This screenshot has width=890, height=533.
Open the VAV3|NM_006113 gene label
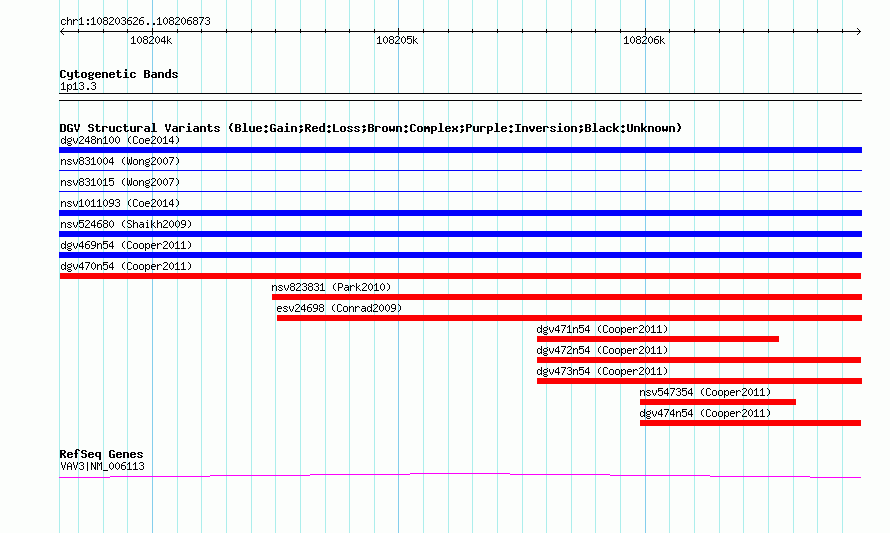point(102,466)
